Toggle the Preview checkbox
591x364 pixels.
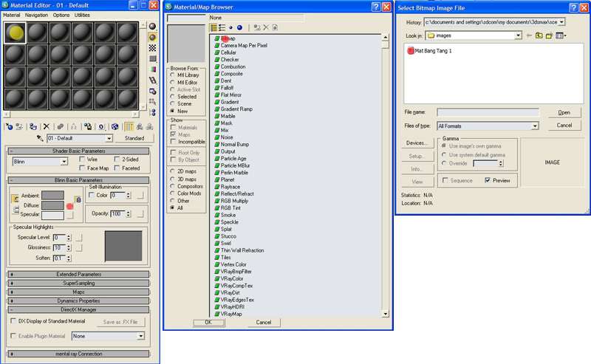pyautogui.click(x=488, y=180)
